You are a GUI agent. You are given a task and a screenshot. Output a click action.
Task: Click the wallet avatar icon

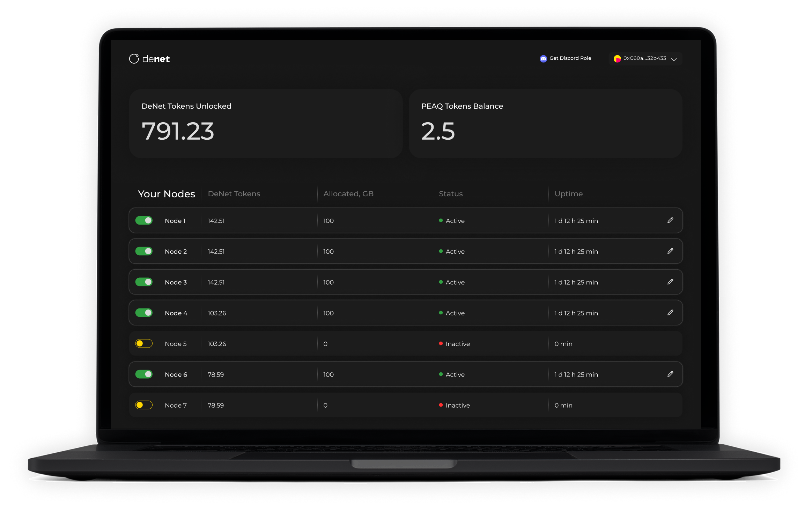pyautogui.click(x=617, y=59)
